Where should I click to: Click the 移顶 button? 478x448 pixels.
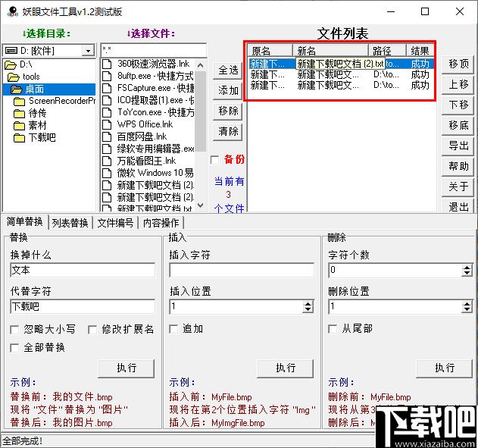pyautogui.click(x=458, y=64)
